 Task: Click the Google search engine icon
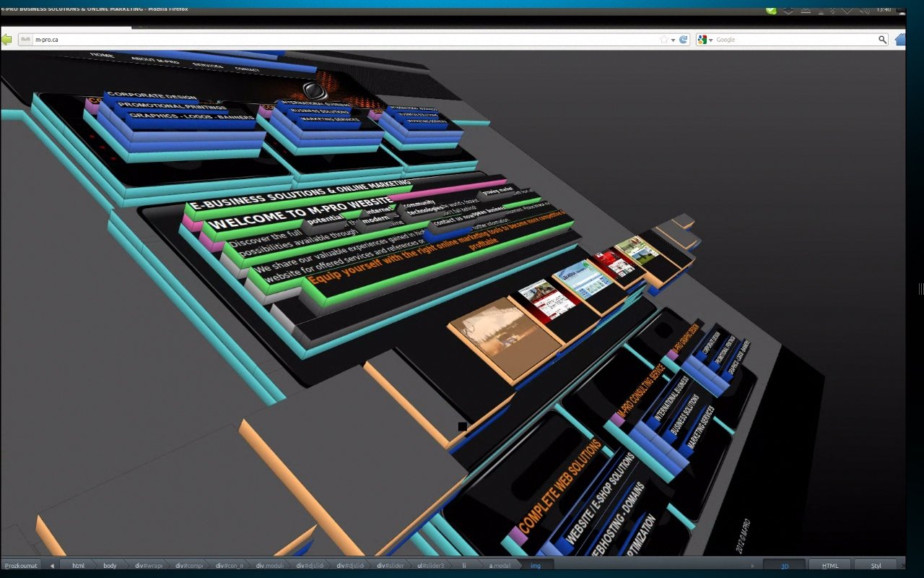pyautogui.click(x=702, y=40)
